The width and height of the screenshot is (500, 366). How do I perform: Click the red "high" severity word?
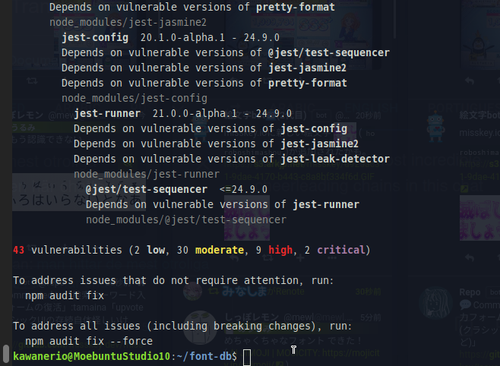coord(281,250)
